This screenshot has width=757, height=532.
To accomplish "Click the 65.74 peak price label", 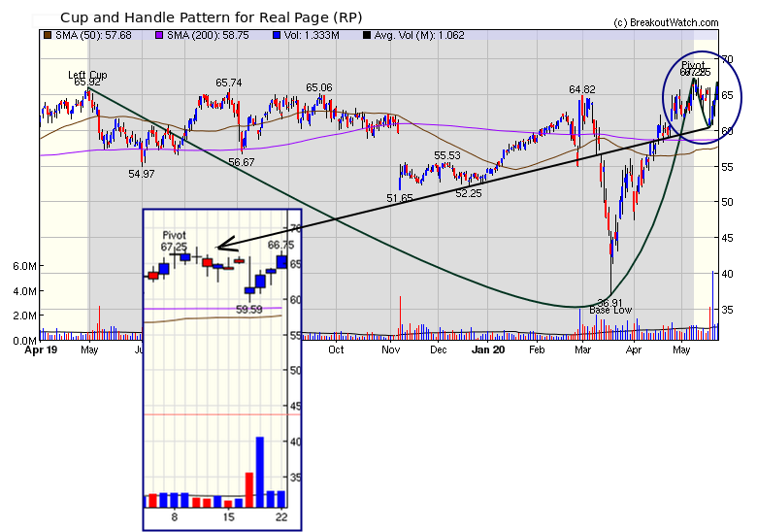I will click(229, 83).
